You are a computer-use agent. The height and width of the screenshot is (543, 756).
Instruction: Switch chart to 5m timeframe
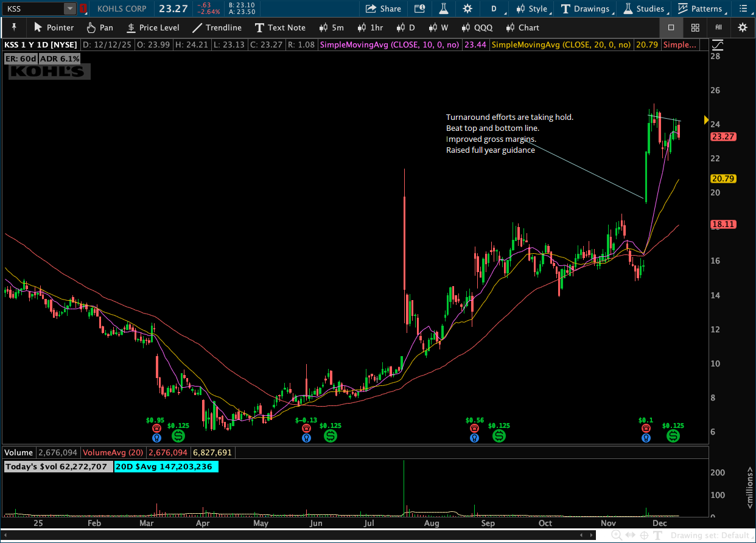coord(331,27)
